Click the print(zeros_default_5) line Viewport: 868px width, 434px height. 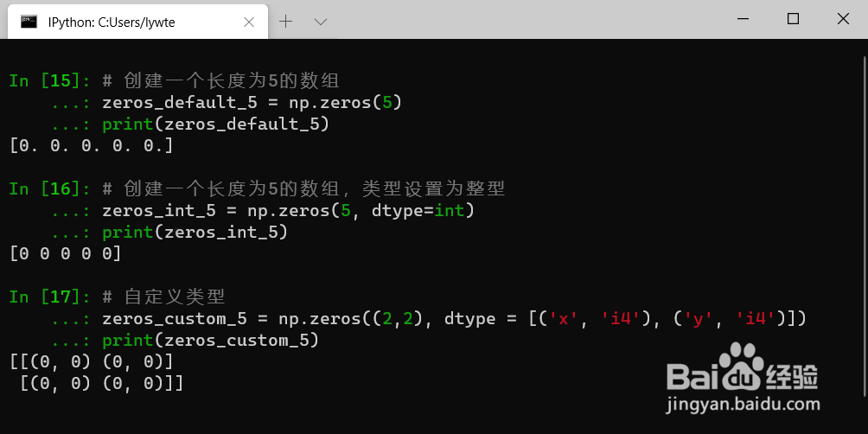(216, 124)
